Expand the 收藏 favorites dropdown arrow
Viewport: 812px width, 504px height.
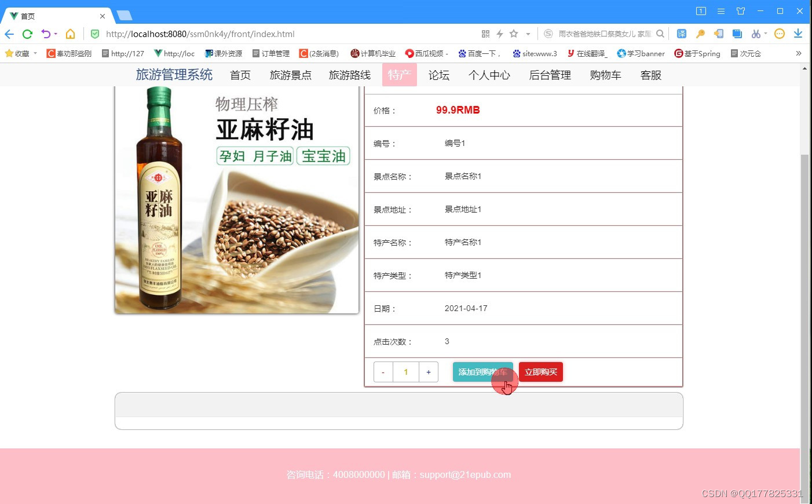pos(35,53)
